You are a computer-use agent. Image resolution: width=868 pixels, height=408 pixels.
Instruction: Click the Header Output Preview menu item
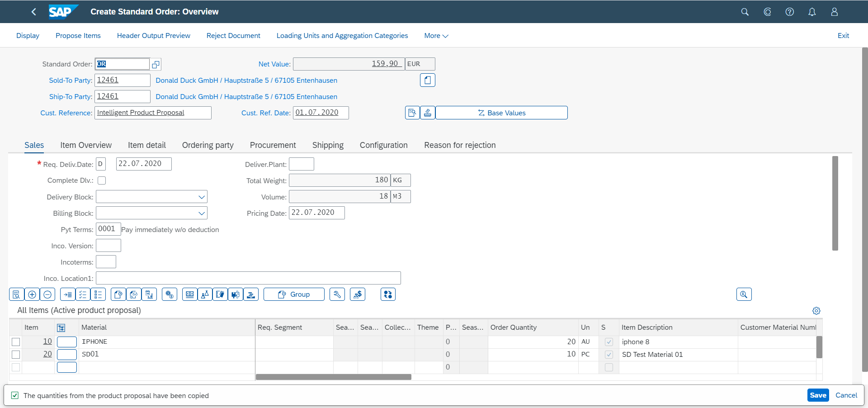click(x=153, y=35)
